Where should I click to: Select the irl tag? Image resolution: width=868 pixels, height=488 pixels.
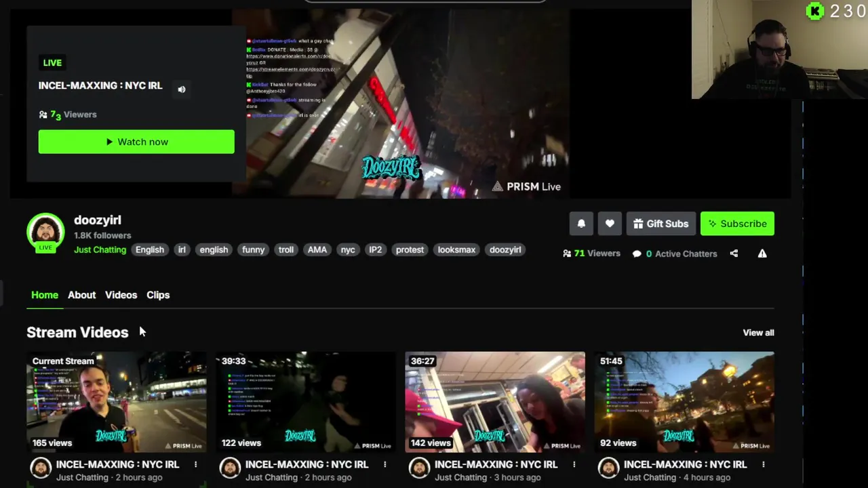[x=182, y=249]
